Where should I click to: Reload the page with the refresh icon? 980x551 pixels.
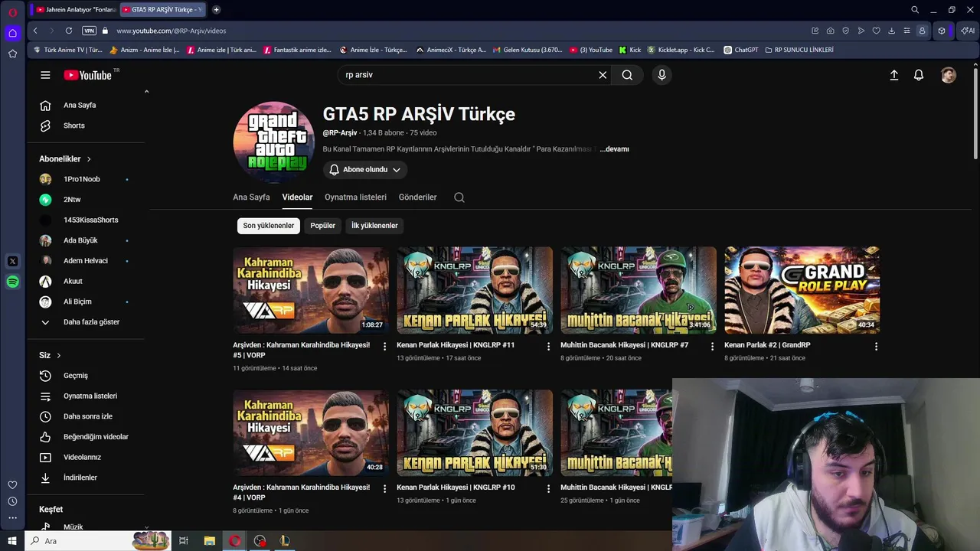pyautogui.click(x=69, y=31)
